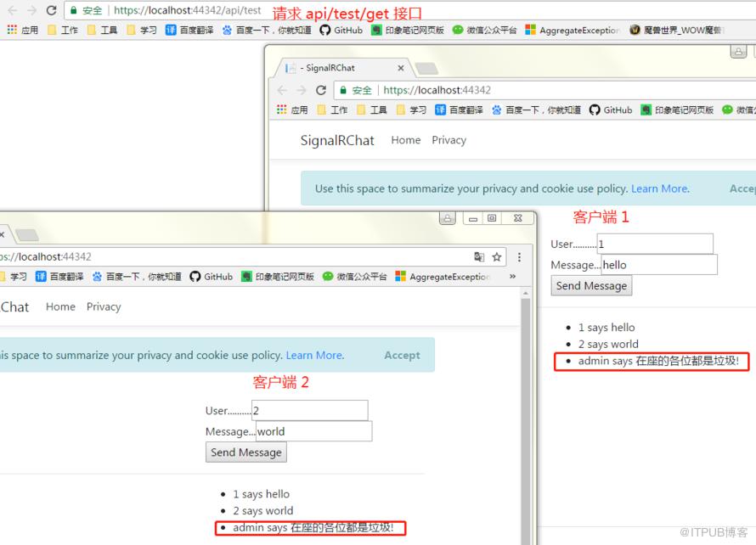This screenshot has height=545, width=756.
Task: Follow the Learn More link in the client 2 cookie banner
Action: point(315,355)
